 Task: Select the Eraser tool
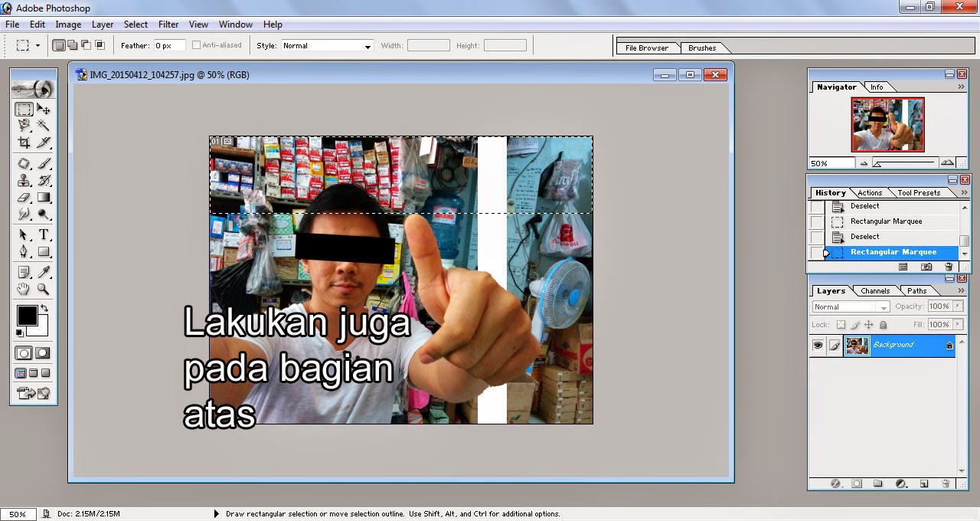[x=24, y=198]
